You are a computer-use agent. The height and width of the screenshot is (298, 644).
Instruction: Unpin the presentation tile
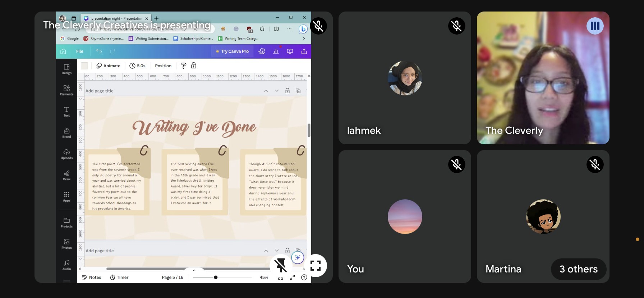point(281,266)
